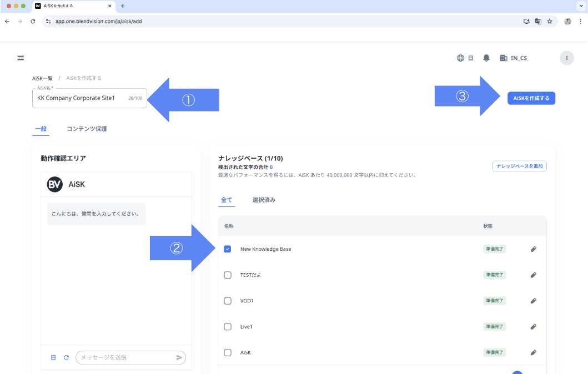The height and width of the screenshot is (374, 588).
Task: Open Chrome profile avatar
Action: (568, 21)
